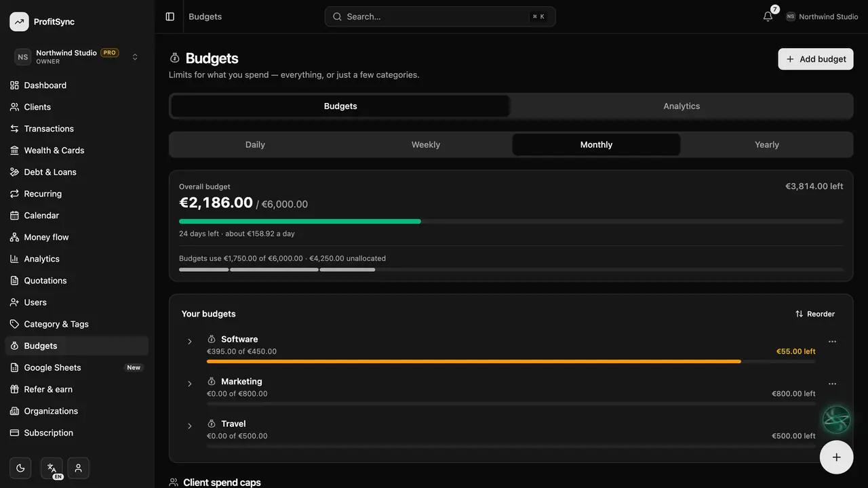Click the Add budget button
Viewport: 868px width, 488px height.
point(816,59)
